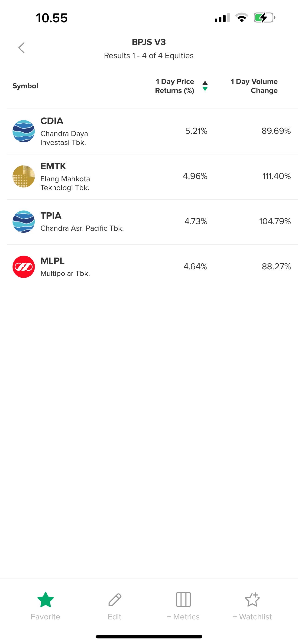Sort by the Symbol column header
Image resolution: width=298 pixels, height=644 pixels.
[x=25, y=86]
